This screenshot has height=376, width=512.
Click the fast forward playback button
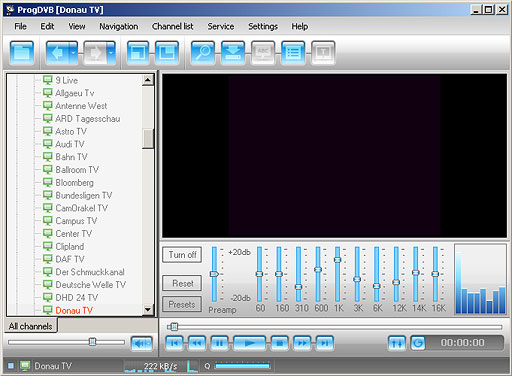point(302,343)
